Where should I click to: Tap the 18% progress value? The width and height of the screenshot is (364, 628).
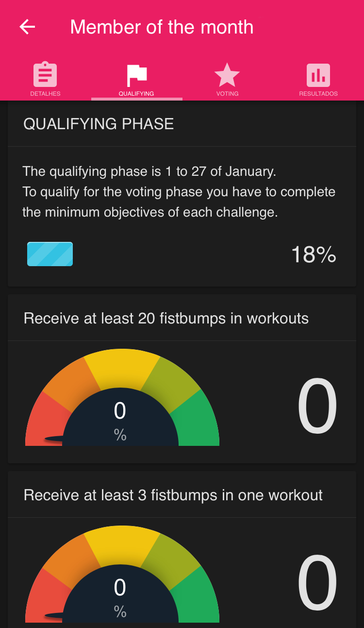(314, 255)
